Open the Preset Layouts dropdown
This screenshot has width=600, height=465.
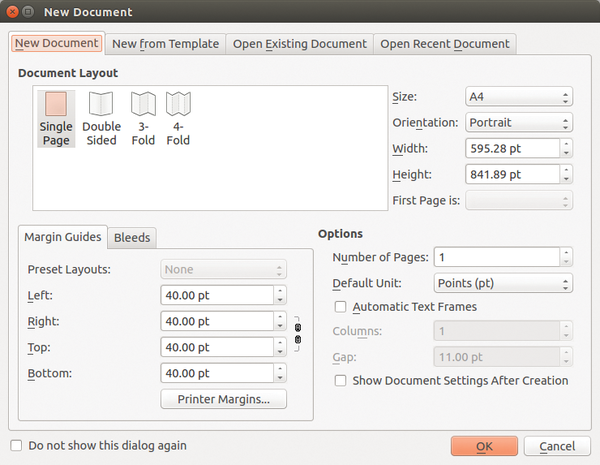point(223,269)
